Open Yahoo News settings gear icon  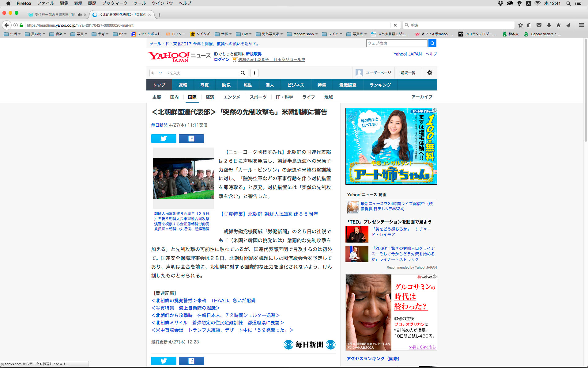click(429, 73)
